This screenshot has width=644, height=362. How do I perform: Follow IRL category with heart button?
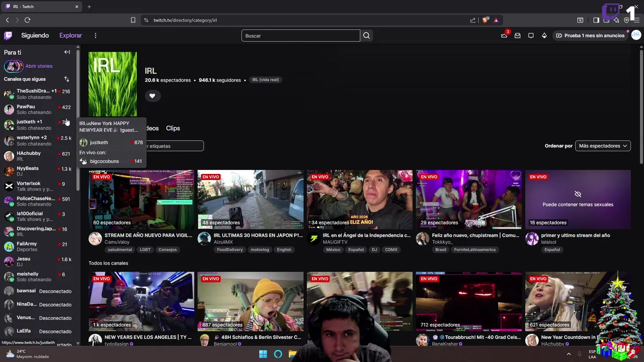(152, 96)
